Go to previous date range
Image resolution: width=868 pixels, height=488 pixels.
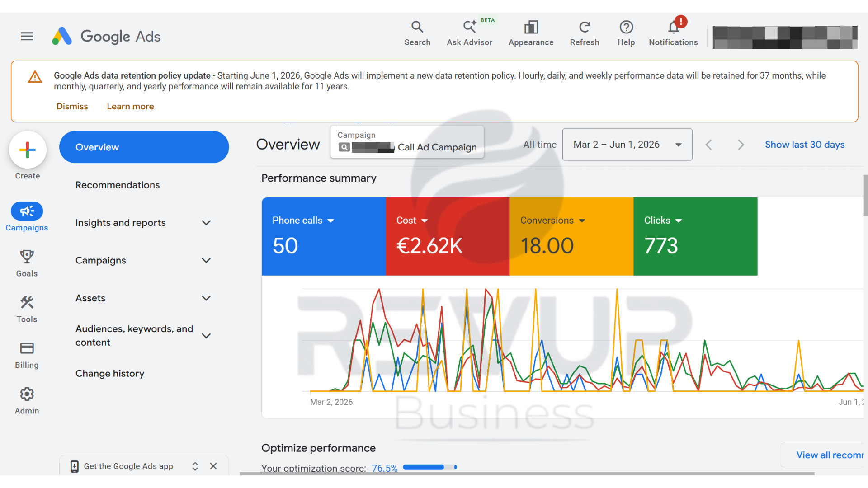[x=708, y=145]
